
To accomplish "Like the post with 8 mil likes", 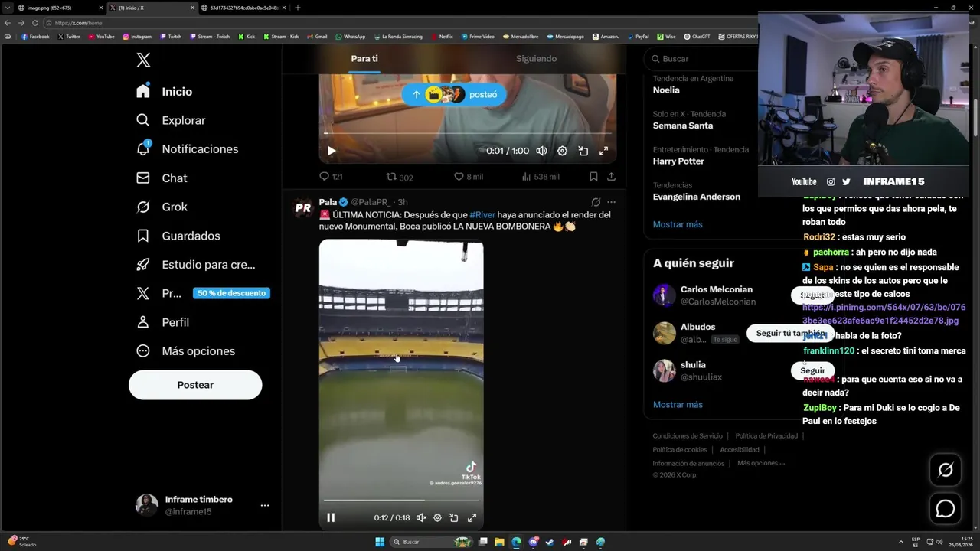I will coord(469,177).
